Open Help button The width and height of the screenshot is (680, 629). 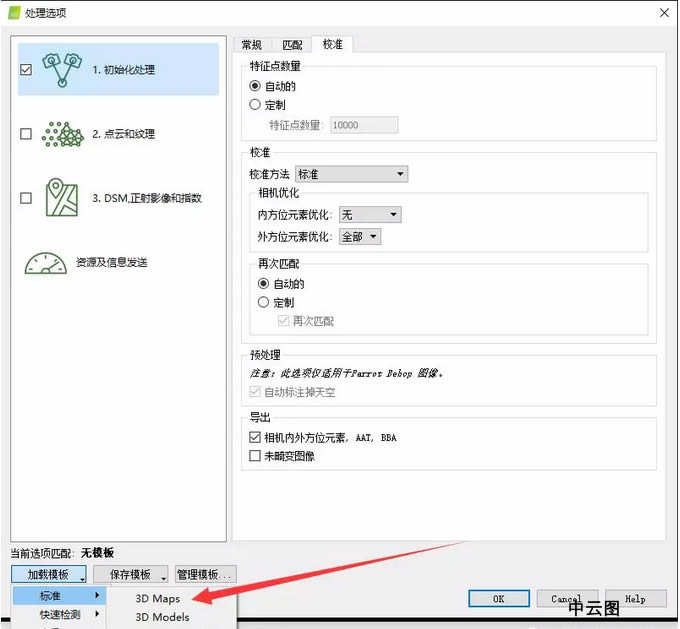(x=636, y=599)
